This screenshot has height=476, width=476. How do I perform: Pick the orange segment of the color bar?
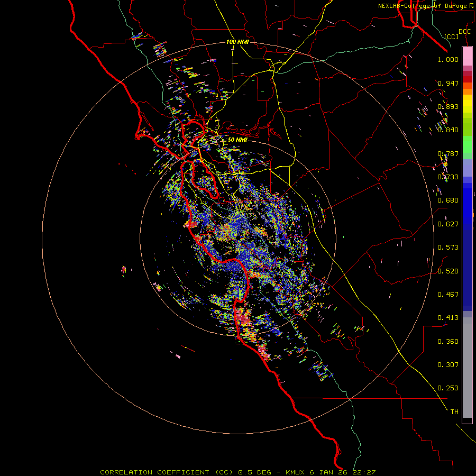[x=467, y=91]
